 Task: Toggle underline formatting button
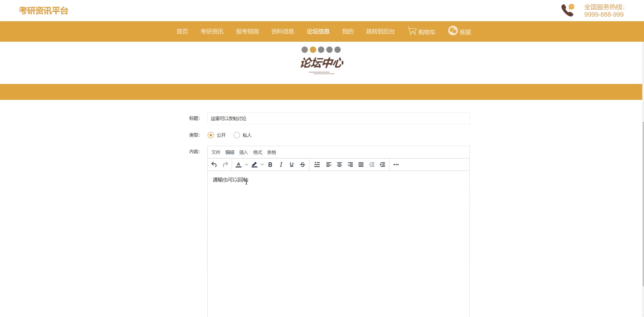coord(292,165)
